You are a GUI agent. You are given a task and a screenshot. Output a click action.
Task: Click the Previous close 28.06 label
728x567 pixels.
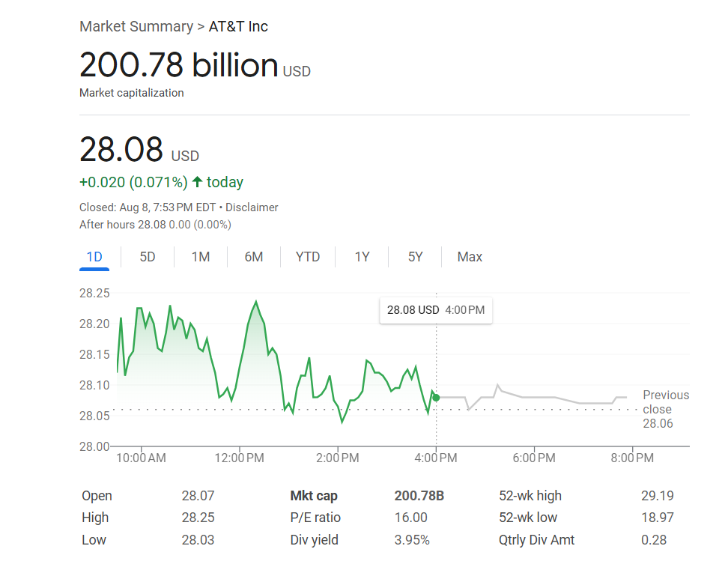click(x=665, y=409)
